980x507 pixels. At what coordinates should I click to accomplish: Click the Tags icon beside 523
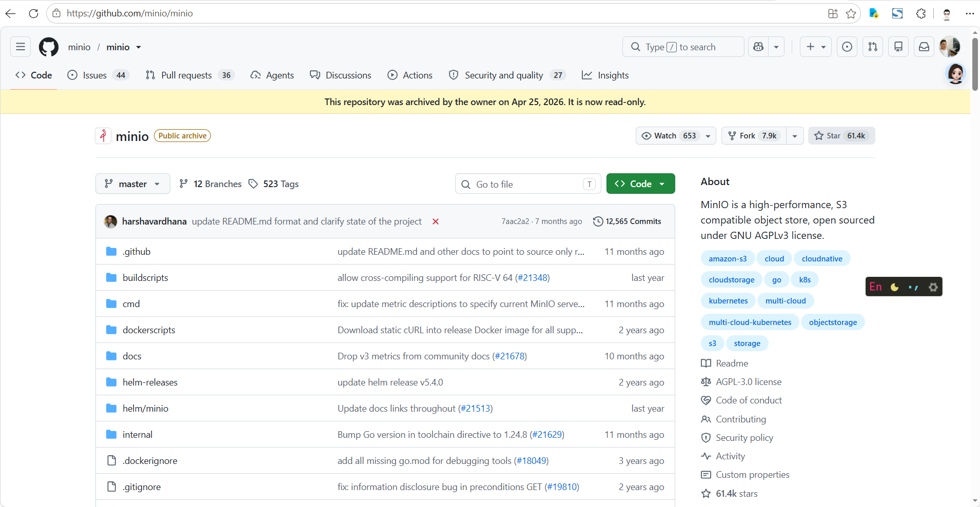[x=253, y=184]
